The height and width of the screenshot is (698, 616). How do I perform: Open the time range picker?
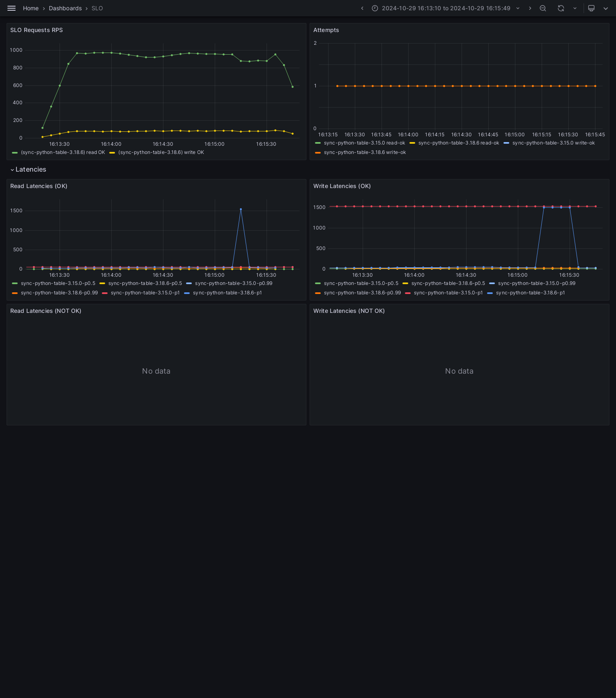click(x=446, y=8)
